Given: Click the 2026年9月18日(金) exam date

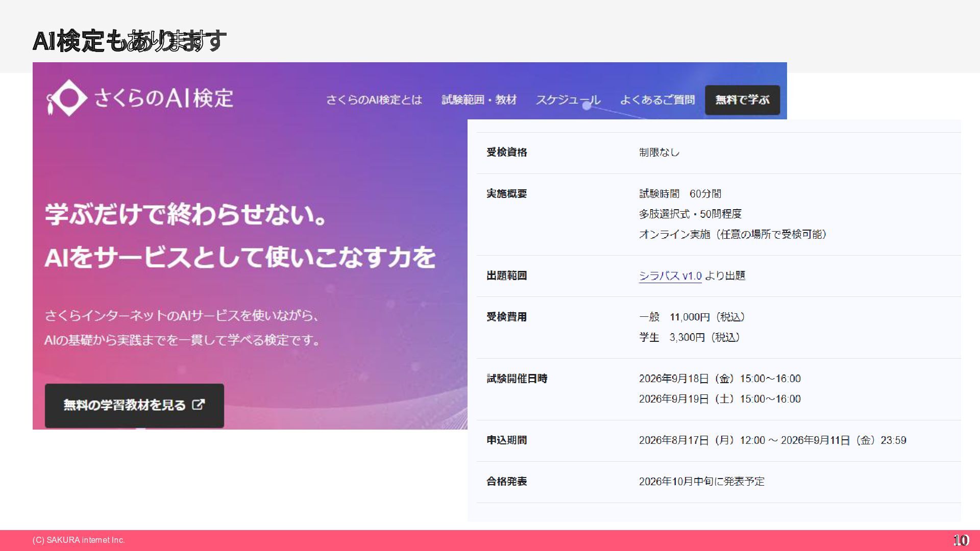Looking at the screenshot, I should tap(720, 379).
